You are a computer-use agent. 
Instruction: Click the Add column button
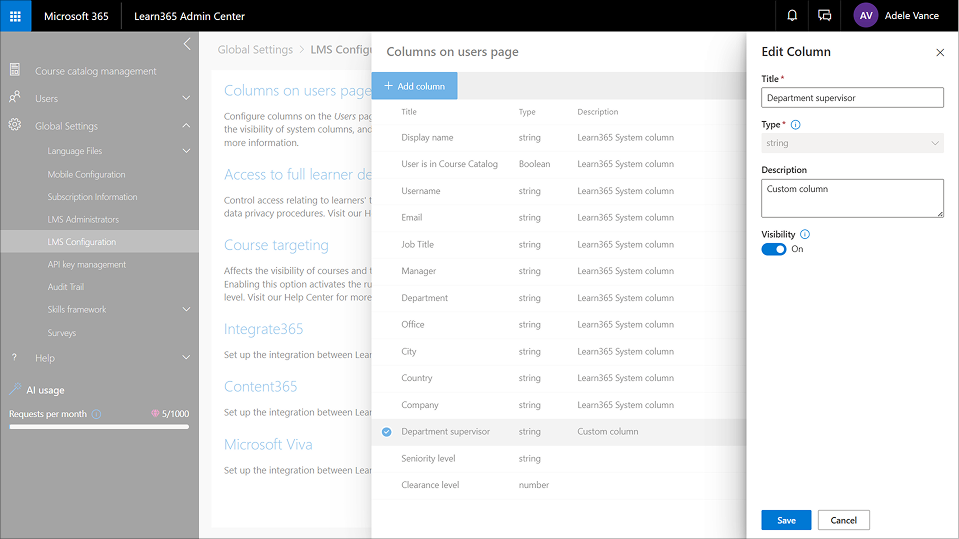point(414,86)
